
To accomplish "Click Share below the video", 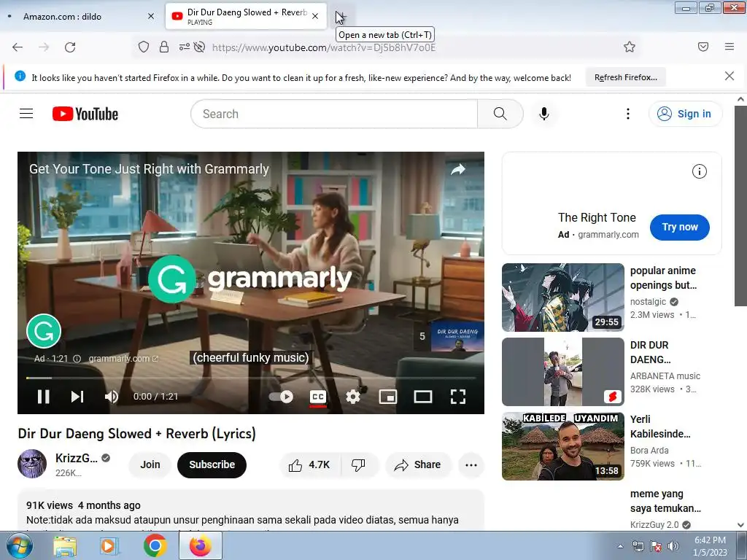I will click(418, 464).
